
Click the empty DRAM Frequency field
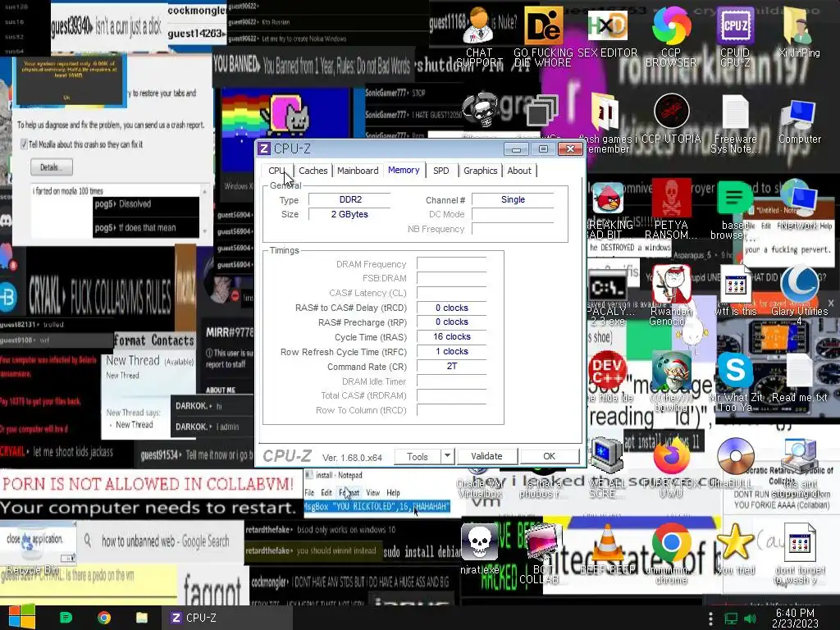(452, 264)
